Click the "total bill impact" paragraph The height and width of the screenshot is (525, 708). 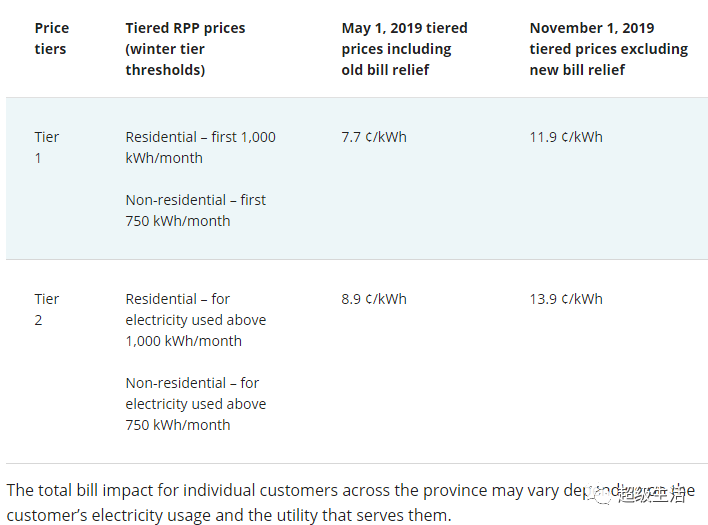click(350, 502)
